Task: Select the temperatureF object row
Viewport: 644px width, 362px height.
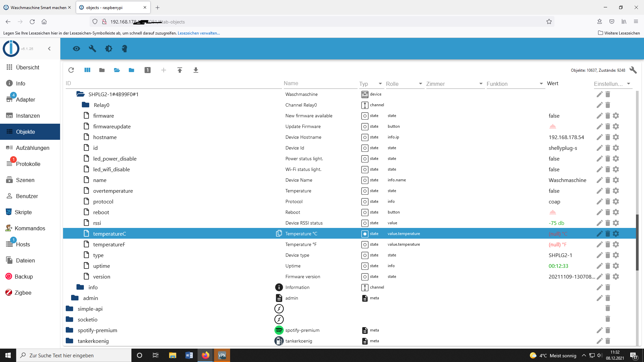Action: [350, 244]
